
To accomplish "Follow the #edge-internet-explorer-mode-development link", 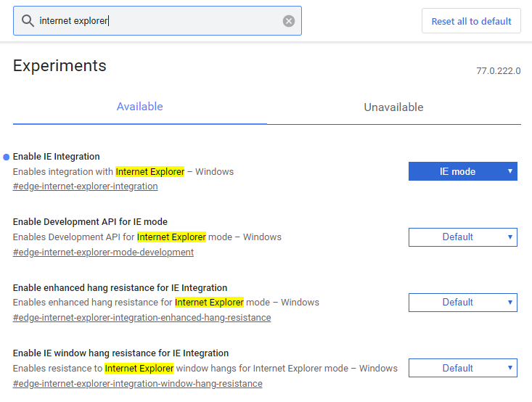I will tap(103, 253).
